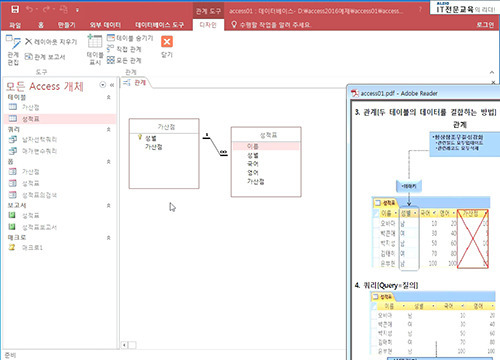The image size is (500, 360).
Task: Click 테이블 숨기기 (Hide Table)
Action: pos(130,38)
